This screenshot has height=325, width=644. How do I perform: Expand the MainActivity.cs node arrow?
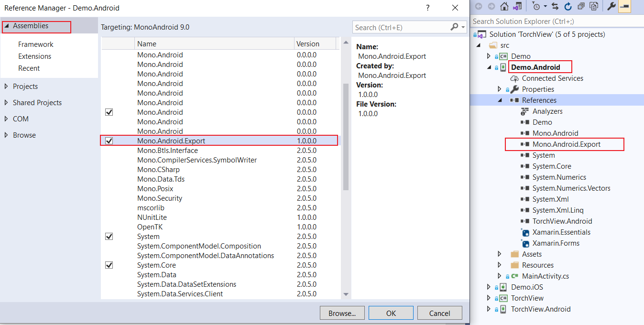(x=500, y=276)
